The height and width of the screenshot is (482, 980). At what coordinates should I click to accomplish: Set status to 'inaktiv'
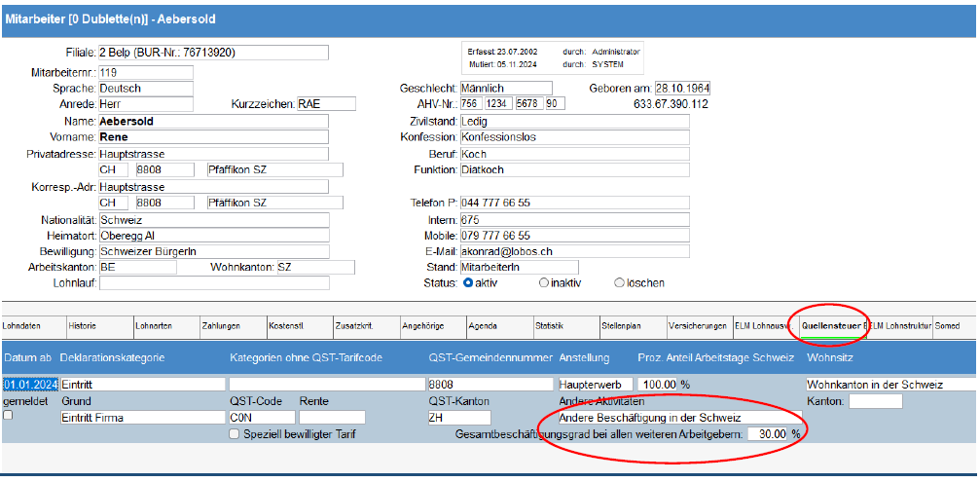click(544, 283)
